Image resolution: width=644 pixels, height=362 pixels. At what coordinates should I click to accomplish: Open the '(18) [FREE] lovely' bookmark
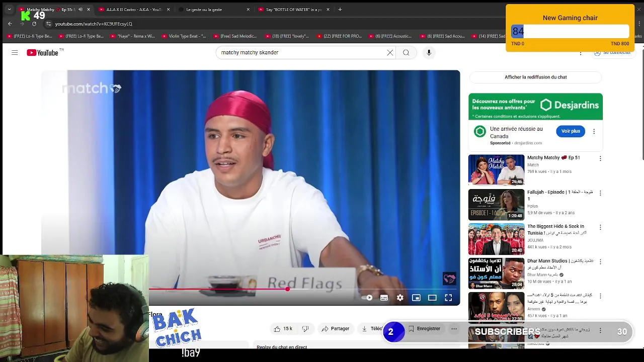tap(287, 36)
